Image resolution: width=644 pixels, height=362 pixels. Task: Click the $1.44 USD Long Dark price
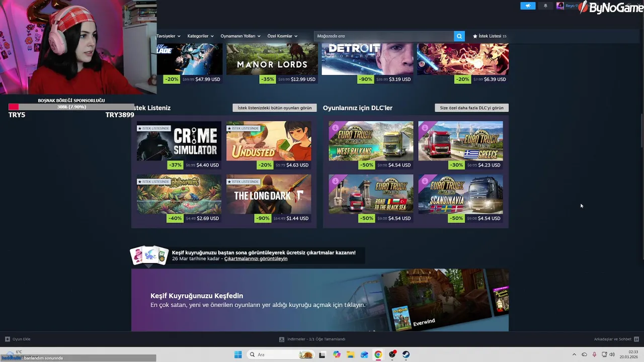pos(297,218)
